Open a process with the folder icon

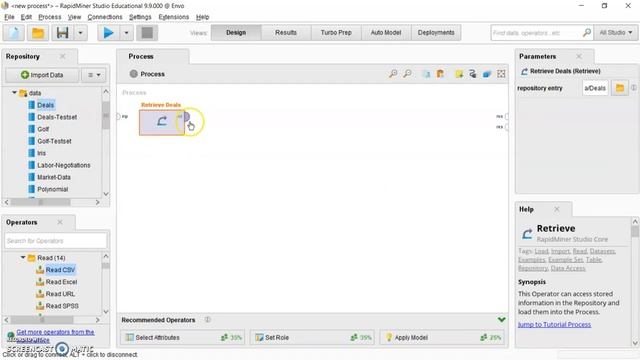click(x=38, y=33)
